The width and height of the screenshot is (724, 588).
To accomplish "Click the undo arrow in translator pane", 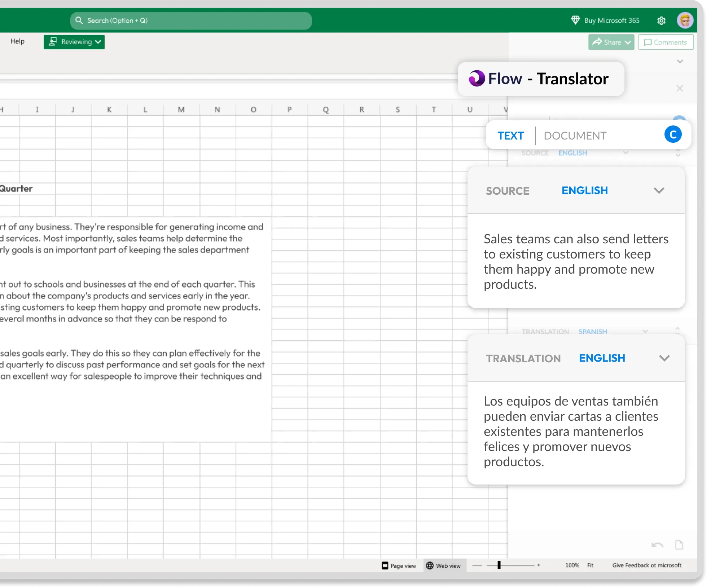I will [657, 545].
